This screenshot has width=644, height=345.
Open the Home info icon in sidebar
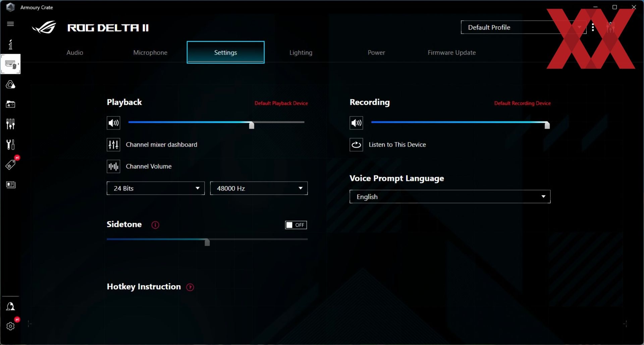coord(10,44)
